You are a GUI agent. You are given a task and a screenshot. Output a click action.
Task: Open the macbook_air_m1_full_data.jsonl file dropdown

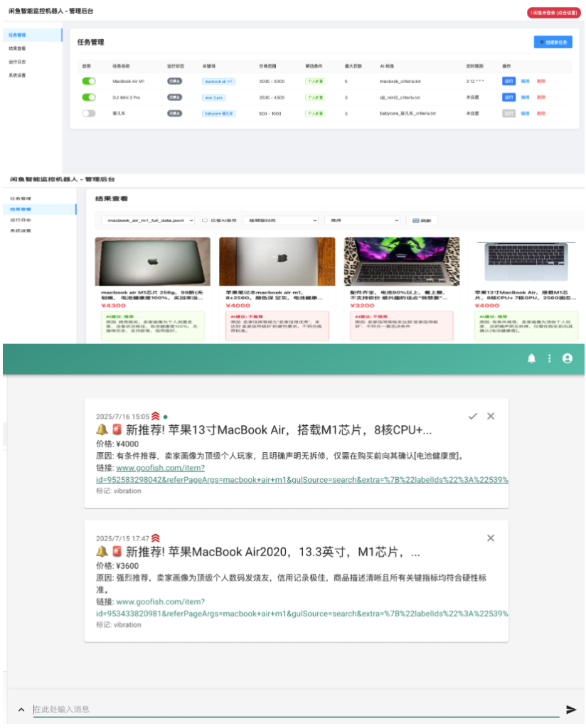coord(148,220)
